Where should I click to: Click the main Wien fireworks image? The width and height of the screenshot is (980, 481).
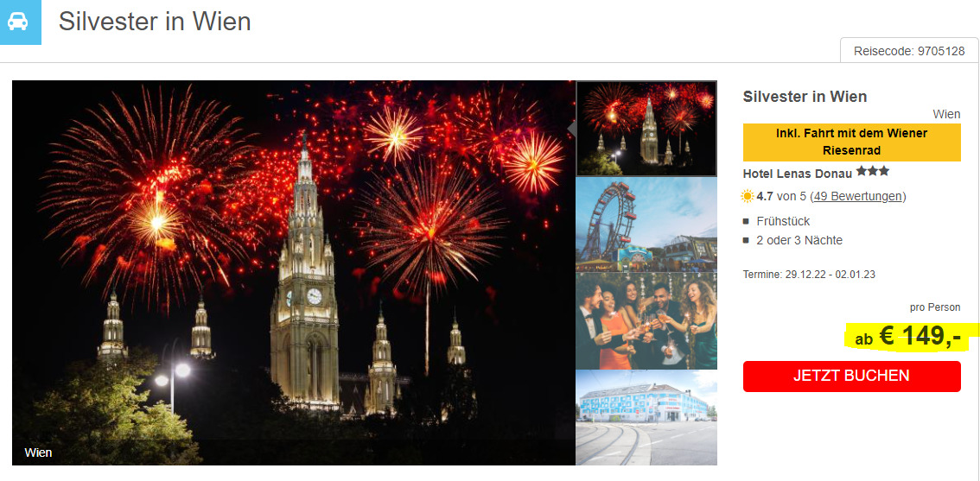click(293, 273)
